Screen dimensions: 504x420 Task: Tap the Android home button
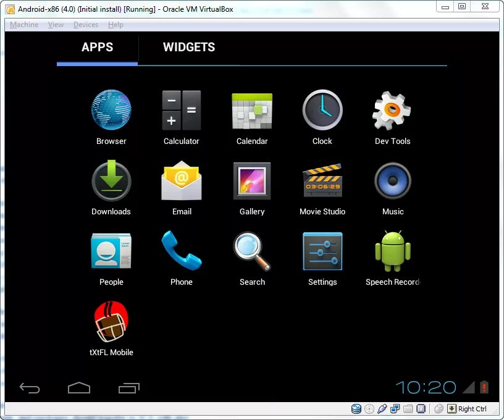(79, 387)
